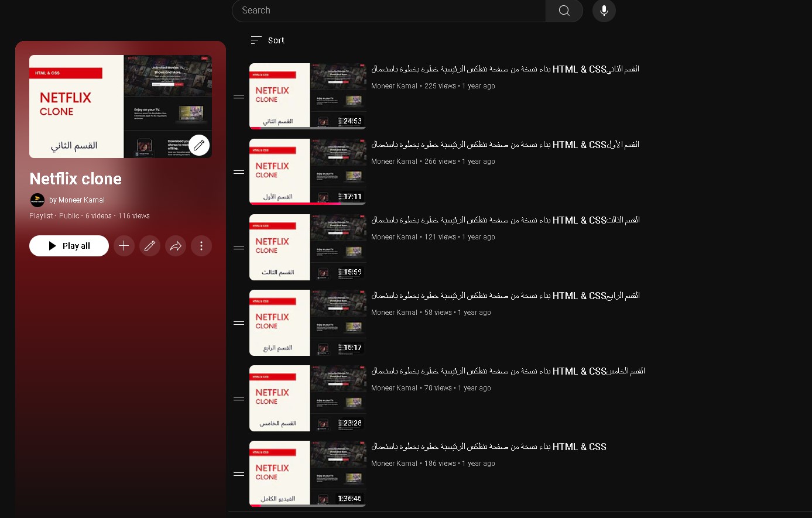Click Moneer Kamal channel on 70 views video
The image size is (812, 518).
pos(395,388)
